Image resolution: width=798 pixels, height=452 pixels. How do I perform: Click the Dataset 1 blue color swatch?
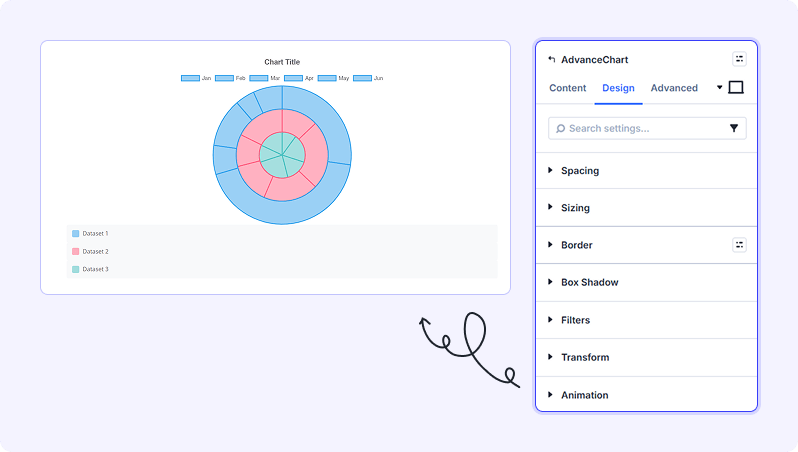[75, 233]
